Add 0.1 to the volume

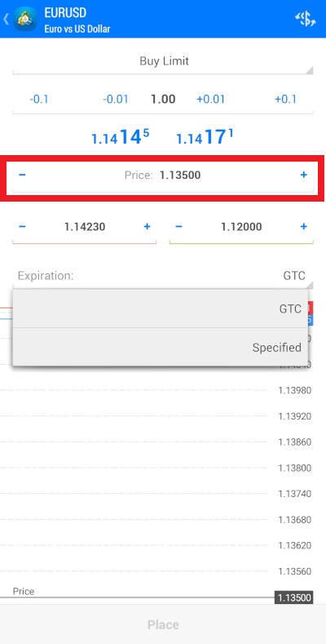pyautogui.click(x=285, y=99)
